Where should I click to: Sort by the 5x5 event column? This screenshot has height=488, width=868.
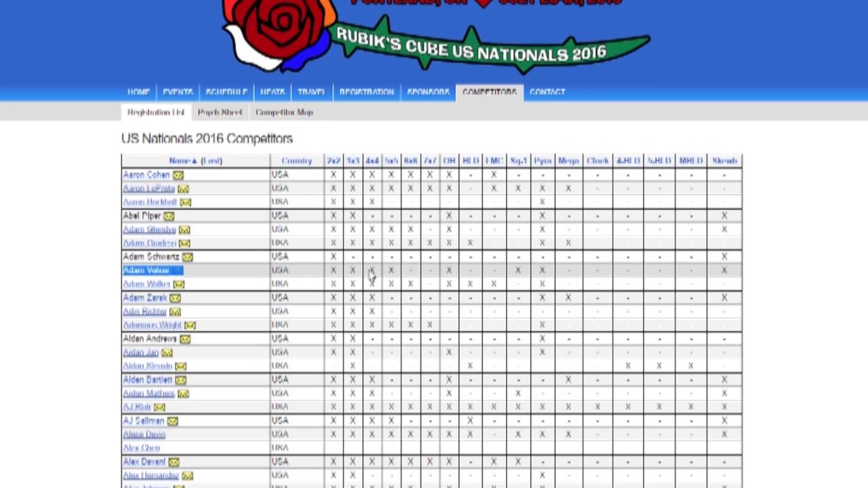[x=391, y=161]
